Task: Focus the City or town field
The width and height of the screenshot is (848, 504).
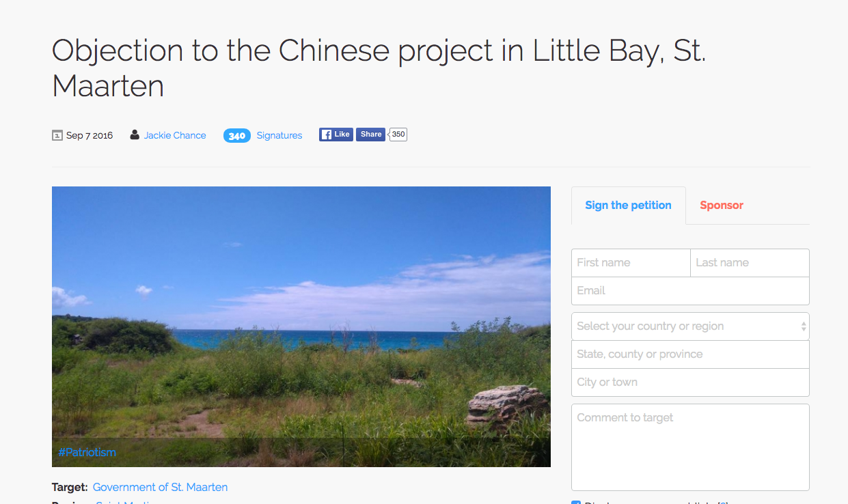Action: (690, 382)
